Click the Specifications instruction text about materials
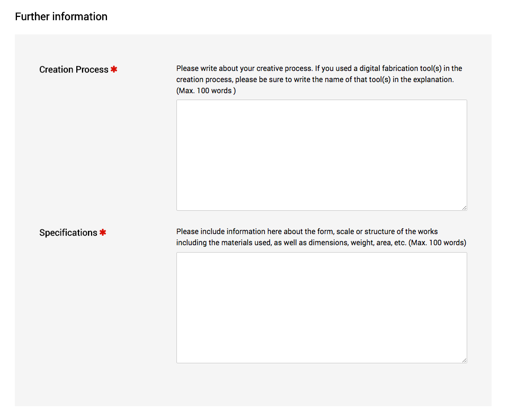Screen dimensions: 508x420 pos(321,237)
